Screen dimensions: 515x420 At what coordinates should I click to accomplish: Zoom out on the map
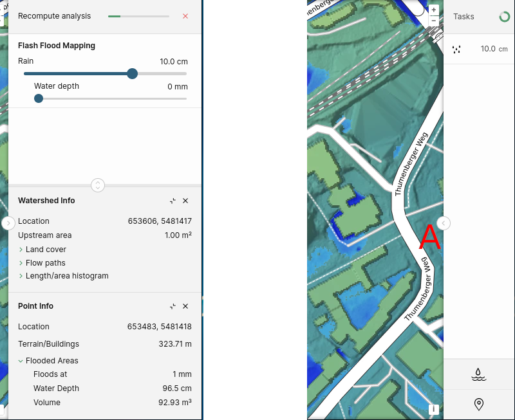tap(433, 21)
